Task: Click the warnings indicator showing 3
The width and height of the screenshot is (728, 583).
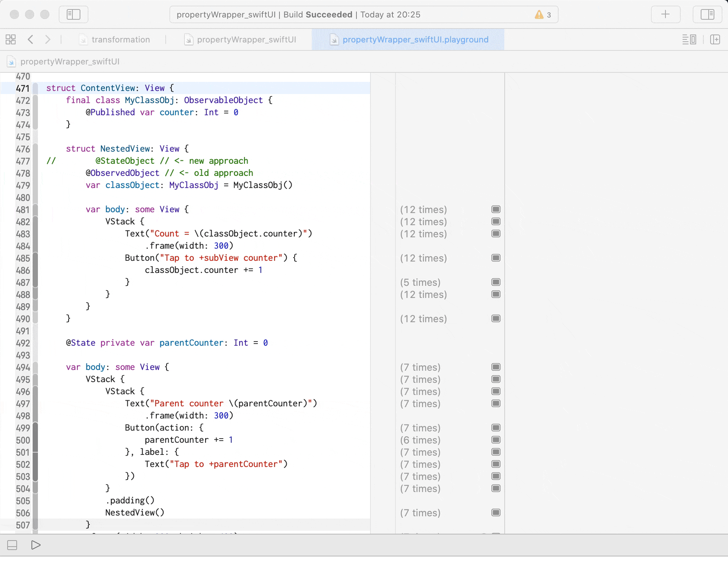Action: (543, 14)
